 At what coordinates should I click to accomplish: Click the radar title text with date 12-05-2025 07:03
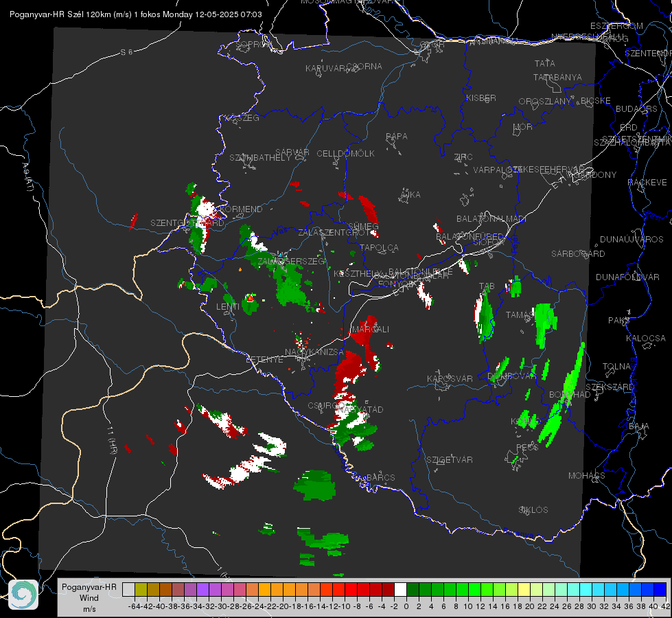click(x=136, y=14)
